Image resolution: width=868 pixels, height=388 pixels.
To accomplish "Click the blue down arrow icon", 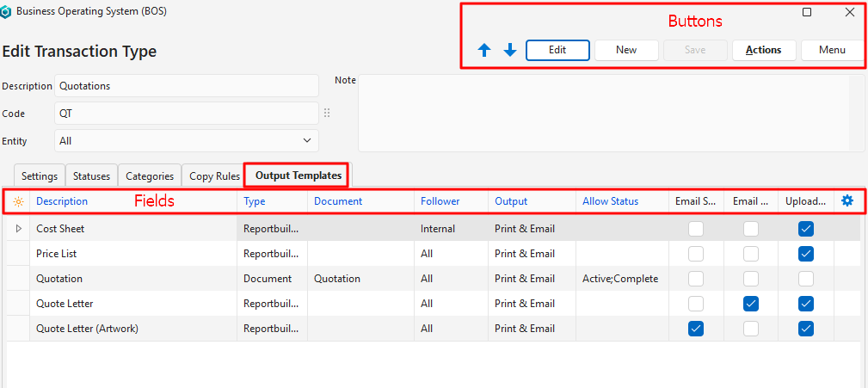I will click(510, 51).
